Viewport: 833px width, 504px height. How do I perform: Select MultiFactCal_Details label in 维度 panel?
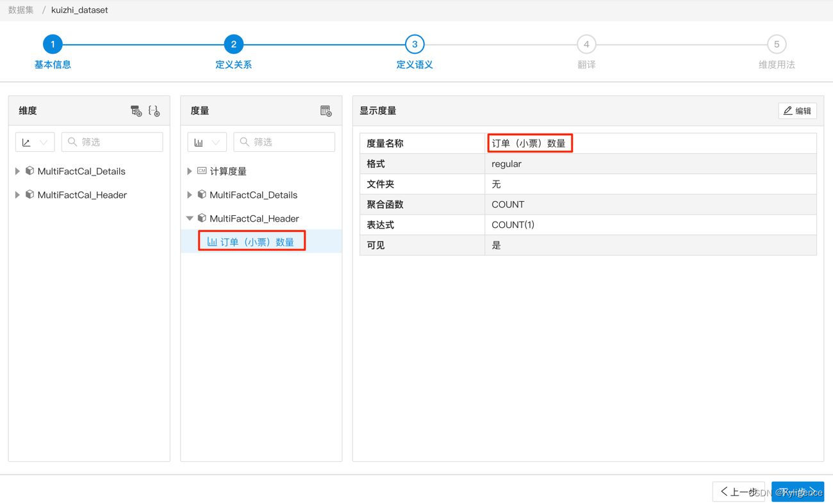pos(81,171)
